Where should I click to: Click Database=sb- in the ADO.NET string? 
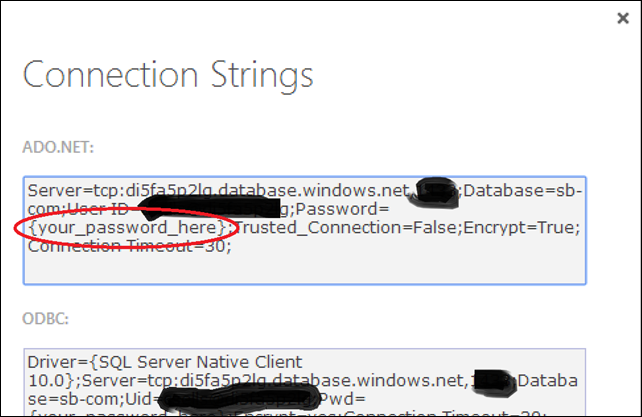[522, 191]
